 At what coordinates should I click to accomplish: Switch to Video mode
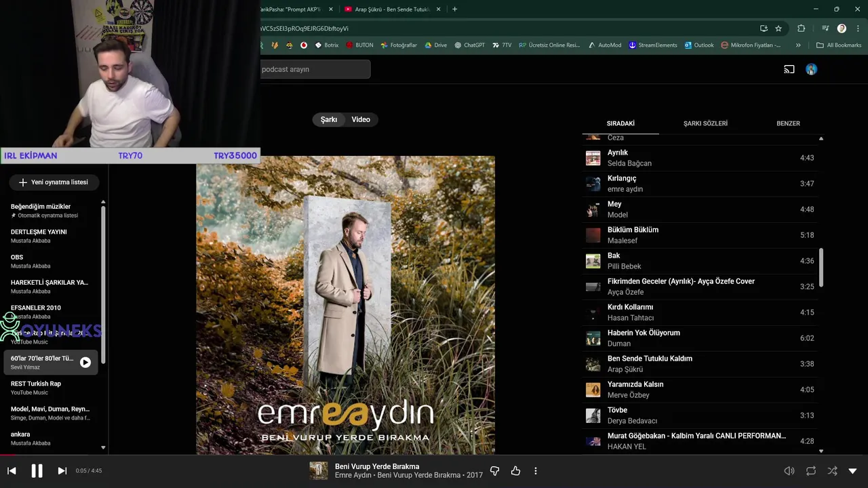(361, 119)
